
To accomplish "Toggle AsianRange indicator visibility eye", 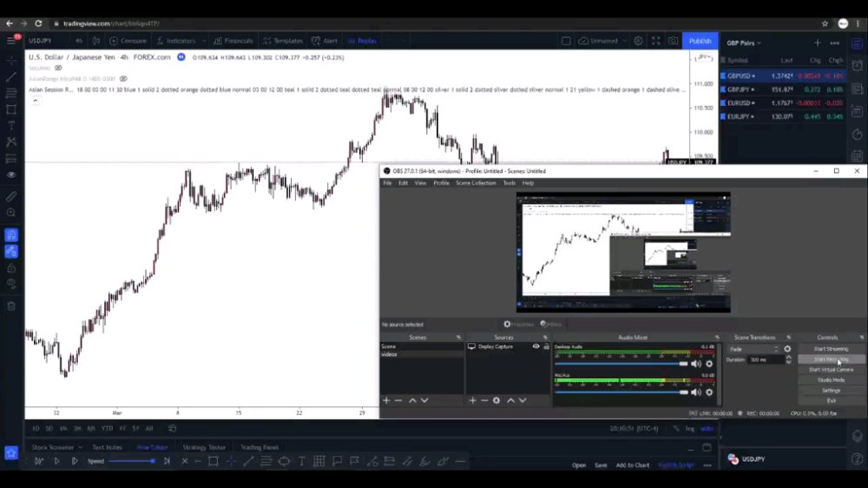I will [123, 79].
